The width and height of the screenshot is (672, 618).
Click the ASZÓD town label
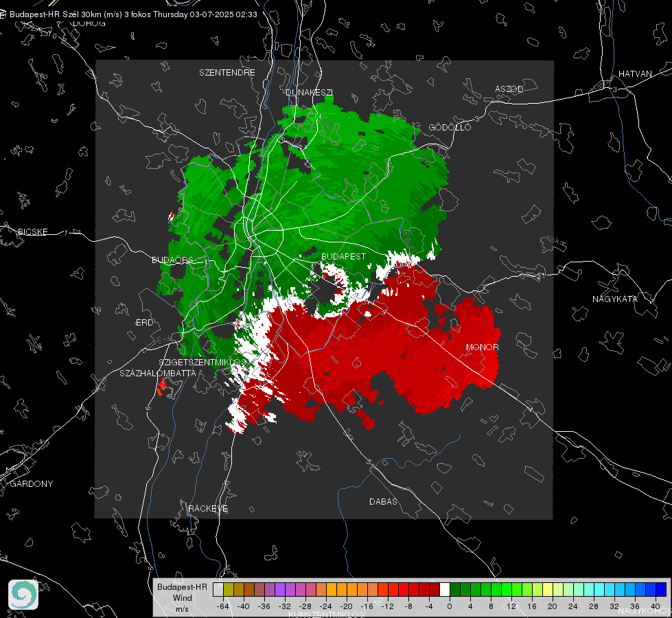tap(509, 89)
